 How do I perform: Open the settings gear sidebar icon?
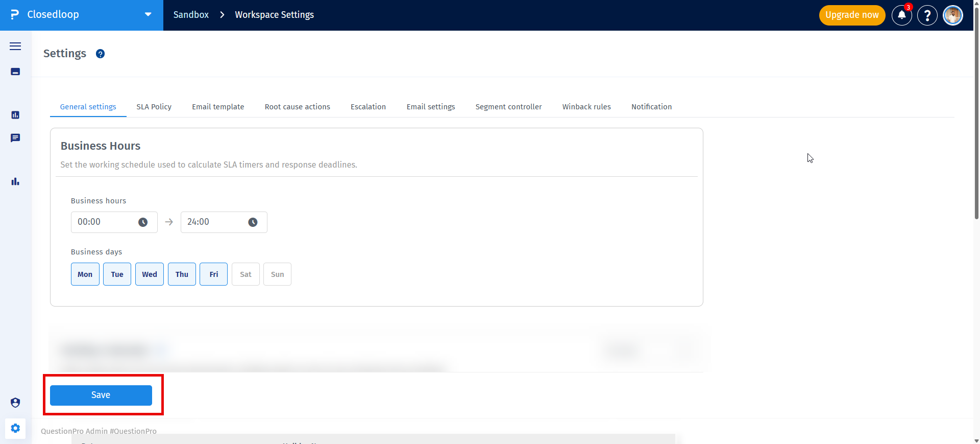15,428
